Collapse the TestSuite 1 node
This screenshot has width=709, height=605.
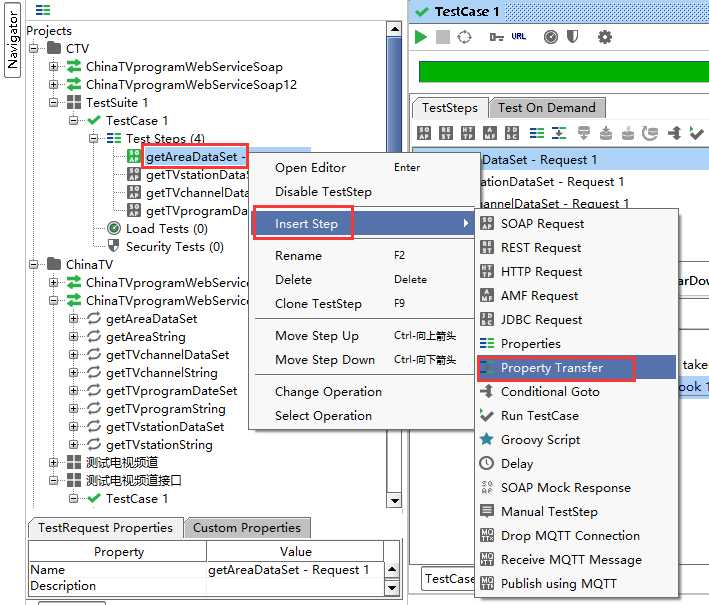point(54,103)
